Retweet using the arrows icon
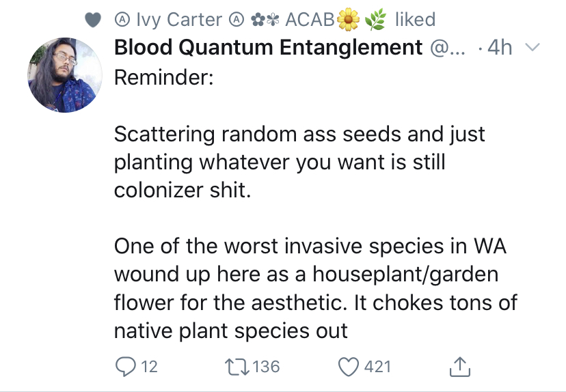Screen dimensions: 566x392 coord(237,367)
